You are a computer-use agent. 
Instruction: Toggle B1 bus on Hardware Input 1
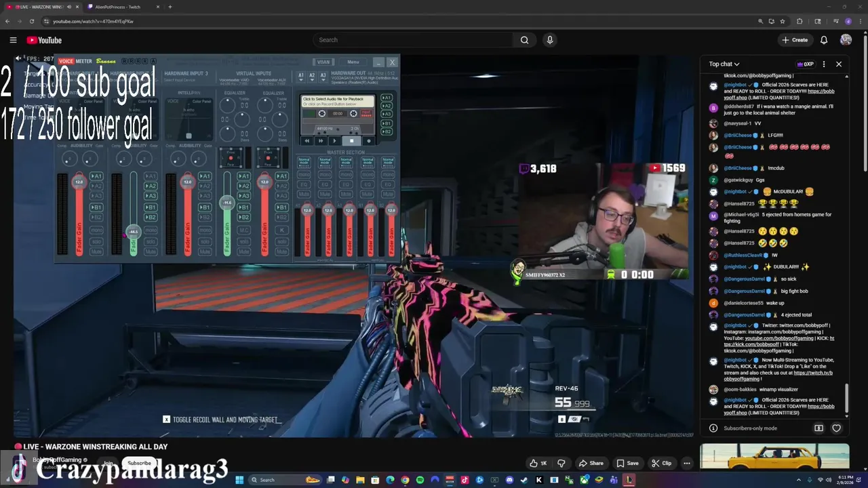[x=96, y=207]
